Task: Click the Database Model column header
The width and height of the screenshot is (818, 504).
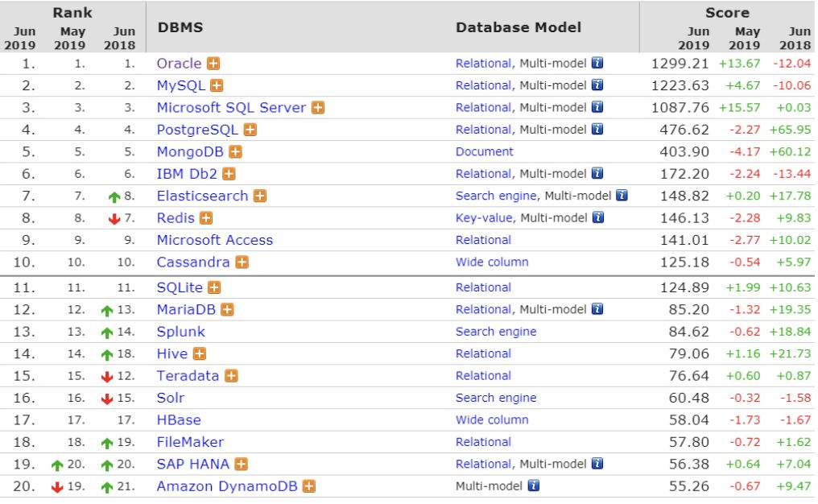Action: [x=518, y=27]
